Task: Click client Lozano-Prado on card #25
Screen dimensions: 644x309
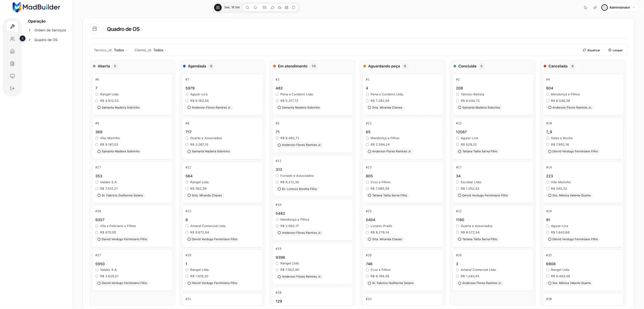Action: click(x=381, y=226)
